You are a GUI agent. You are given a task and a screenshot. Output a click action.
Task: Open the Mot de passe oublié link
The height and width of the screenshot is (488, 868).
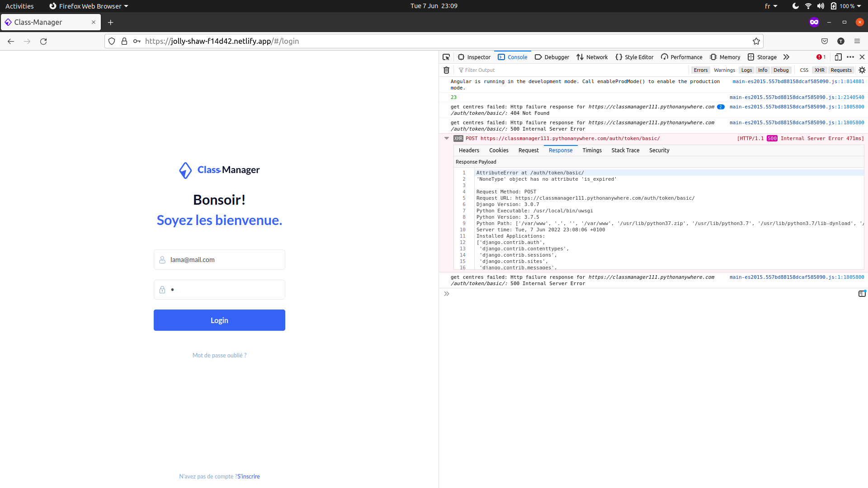point(219,355)
